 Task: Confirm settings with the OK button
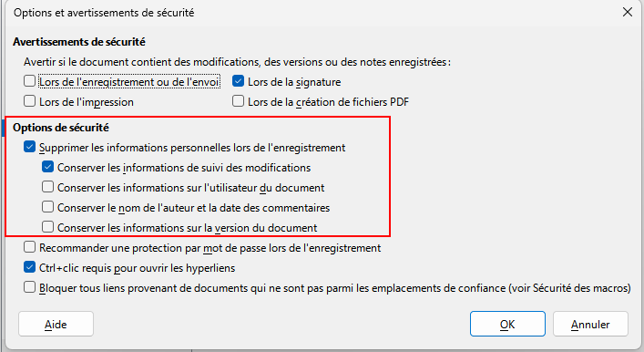tap(507, 324)
